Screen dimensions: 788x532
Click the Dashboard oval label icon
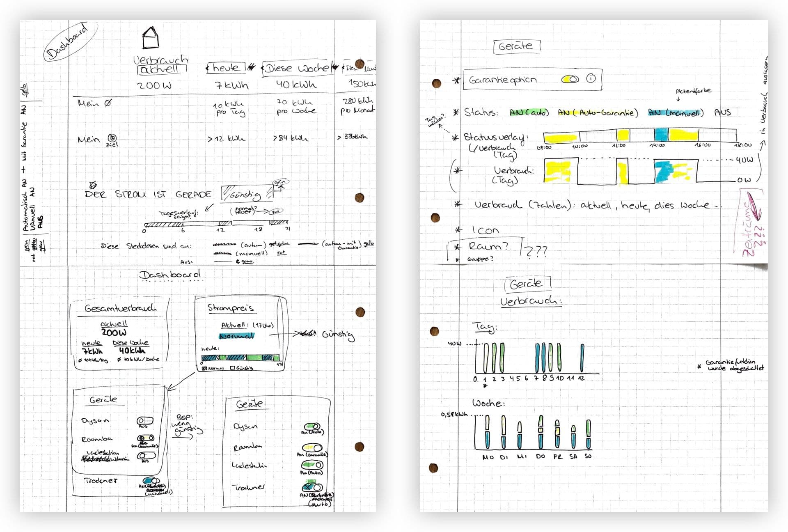[71, 43]
